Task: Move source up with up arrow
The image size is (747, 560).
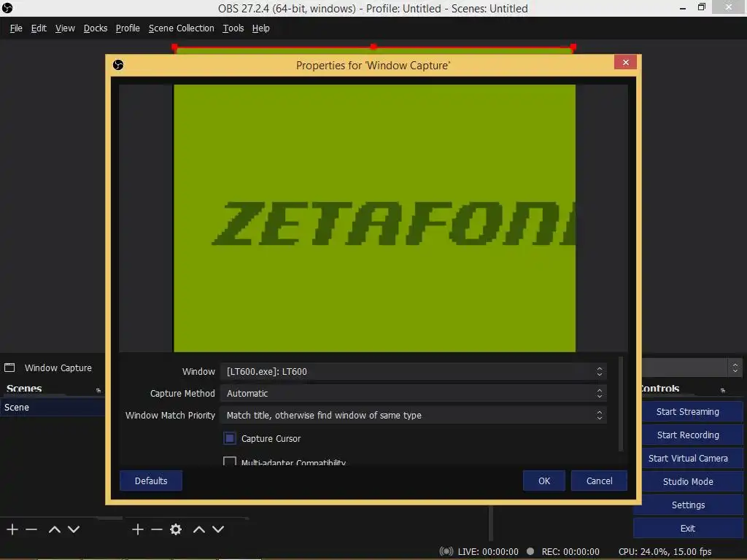Action: click(199, 529)
